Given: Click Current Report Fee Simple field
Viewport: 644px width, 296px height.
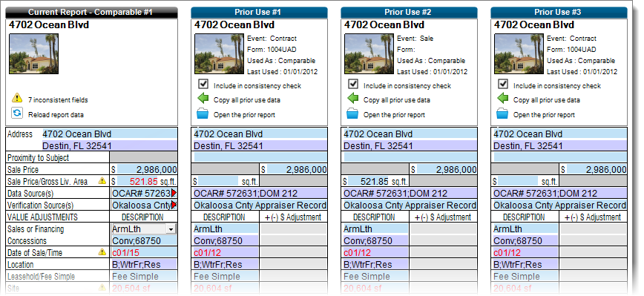Looking at the screenshot, I should click(144, 276).
